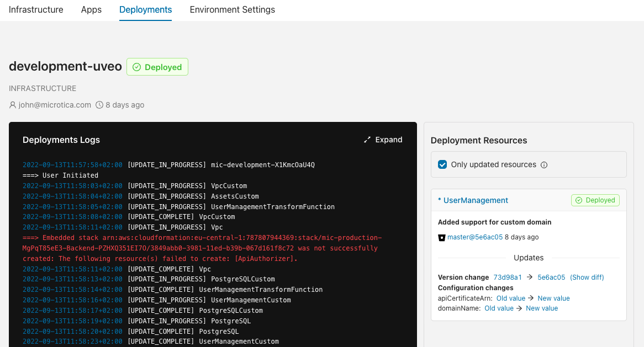Click check icon in UserManagement Deployed badge
The image size is (644, 347).
coord(579,200)
